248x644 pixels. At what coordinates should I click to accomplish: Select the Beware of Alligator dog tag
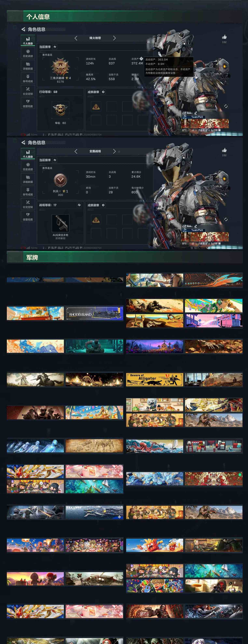(x=155, y=380)
